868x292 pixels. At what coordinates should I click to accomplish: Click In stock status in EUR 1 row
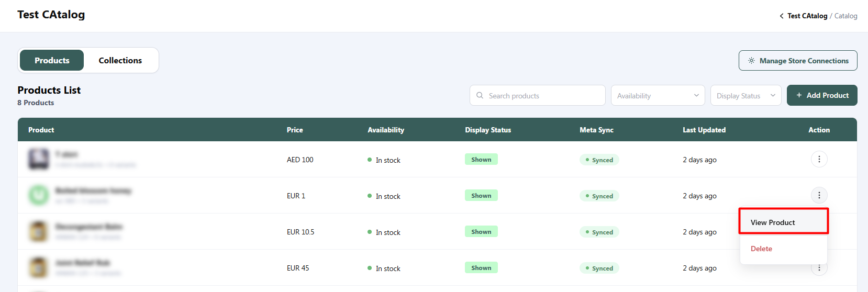click(384, 196)
